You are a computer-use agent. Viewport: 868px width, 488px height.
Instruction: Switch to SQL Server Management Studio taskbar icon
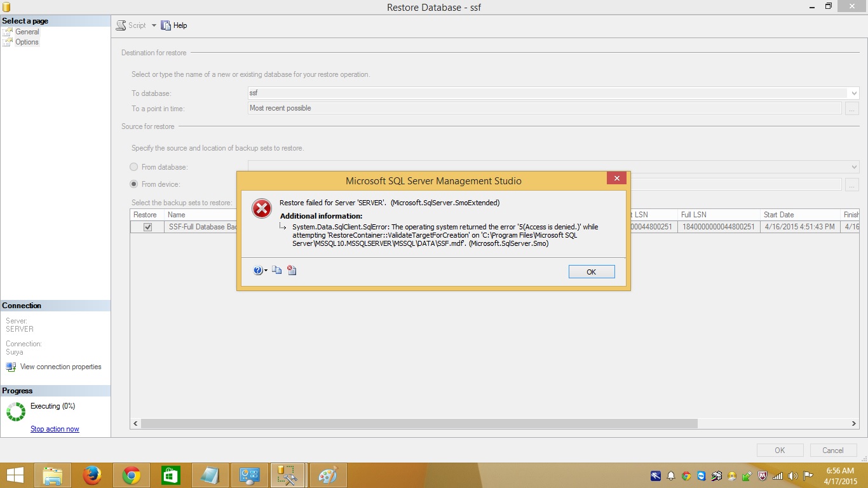289,475
